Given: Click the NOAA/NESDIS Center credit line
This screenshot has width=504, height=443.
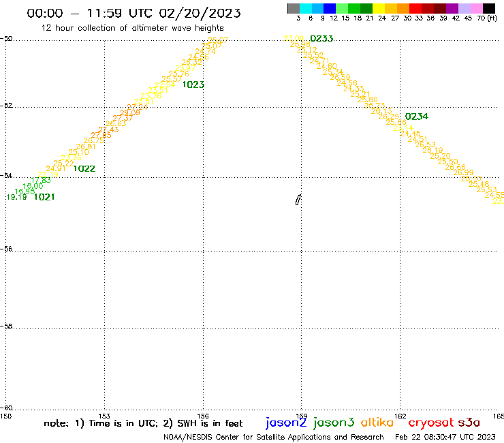Looking at the screenshot, I should coord(274,437).
